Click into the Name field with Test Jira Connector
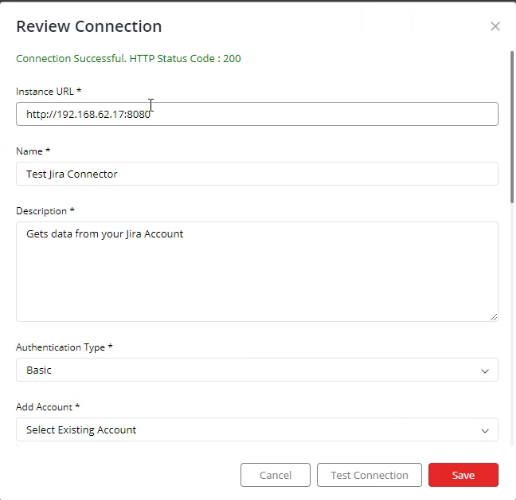The image size is (516, 500). click(257, 174)
